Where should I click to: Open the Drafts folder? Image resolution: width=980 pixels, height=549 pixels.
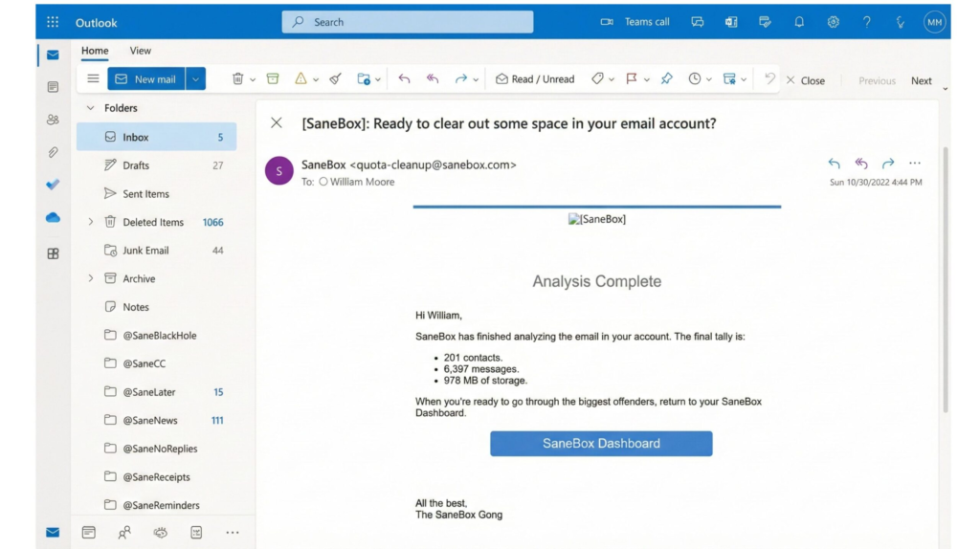[156, 165]
